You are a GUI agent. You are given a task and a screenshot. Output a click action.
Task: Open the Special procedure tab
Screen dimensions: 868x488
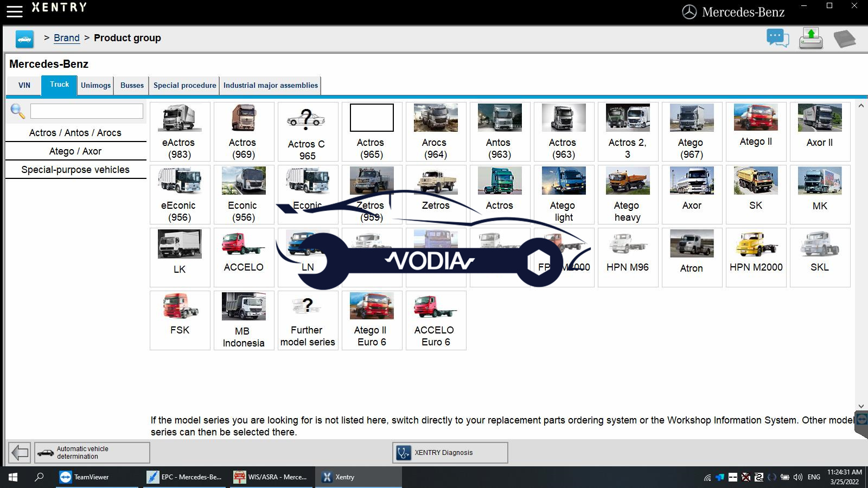pyautogui.click(x=184, y=85)
